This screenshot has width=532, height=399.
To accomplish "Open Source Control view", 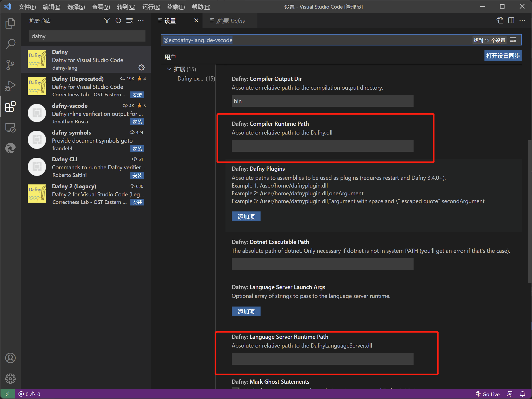I will click(10, 65).
